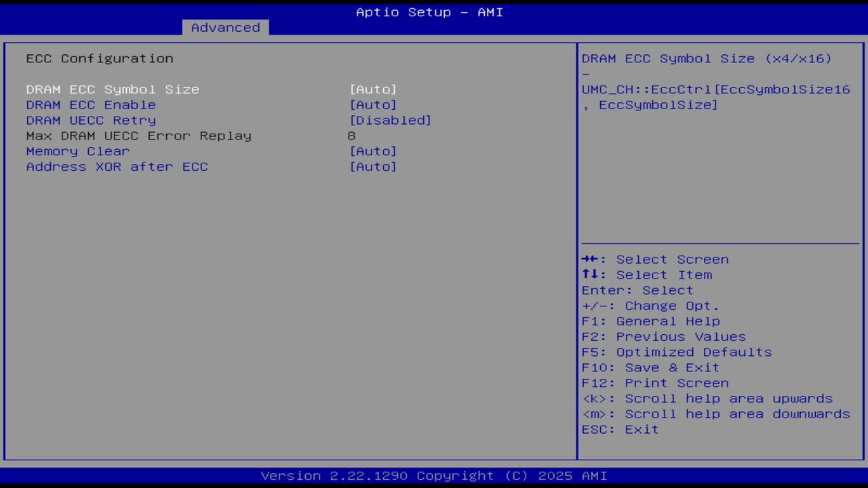Change Address XOR after ECC Auto value
The height and width of the screenshot is (488, 868).
(x=373, y=167)
